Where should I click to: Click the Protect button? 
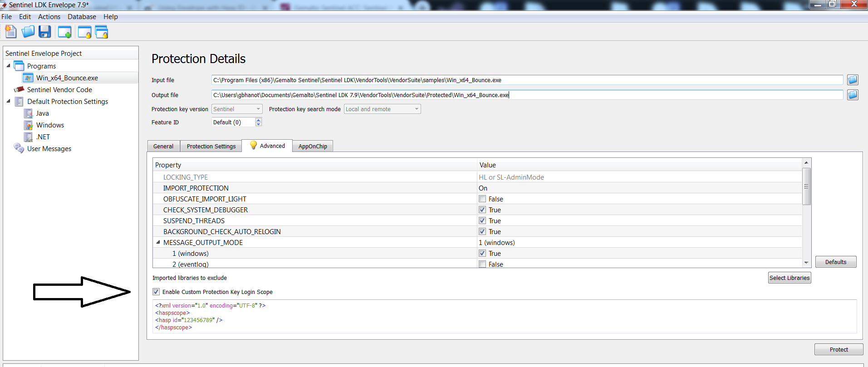(839, 349)
